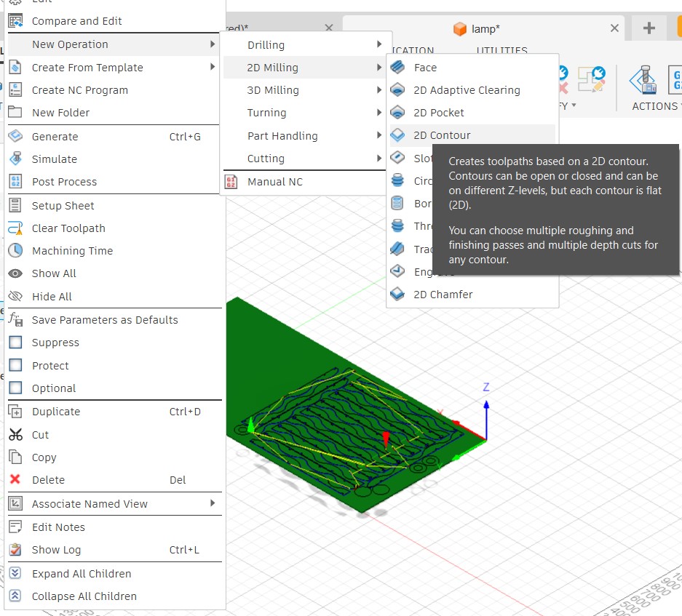682x616 pixels.
Task: Click the Associate Named View icon
Action: pyautogui.click(x=15, y=503)
